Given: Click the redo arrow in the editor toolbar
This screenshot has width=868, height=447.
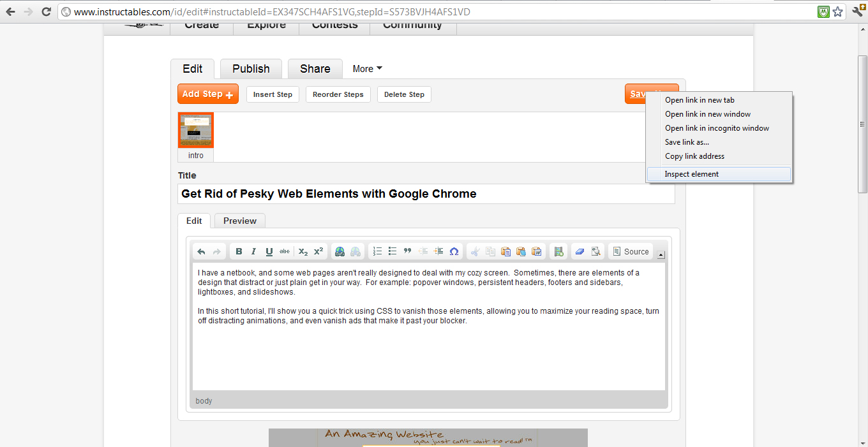Looking at the screenshot, I should click(217, 252).
